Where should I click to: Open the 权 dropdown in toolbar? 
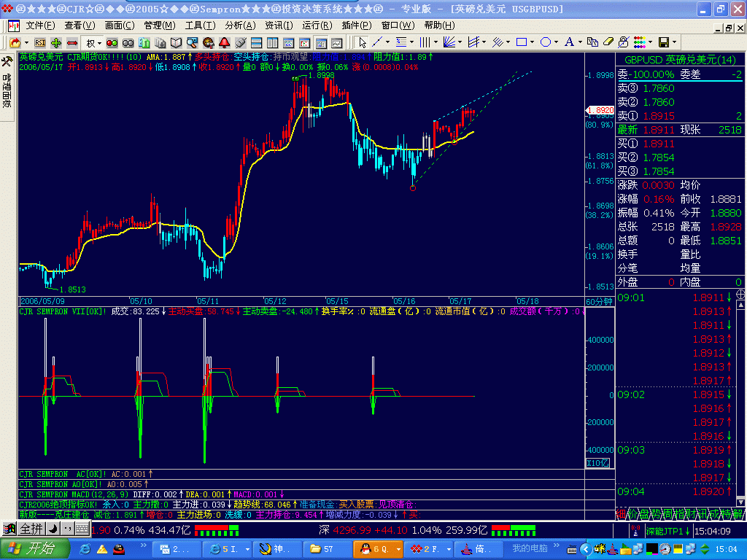click(x=94, y=43)
